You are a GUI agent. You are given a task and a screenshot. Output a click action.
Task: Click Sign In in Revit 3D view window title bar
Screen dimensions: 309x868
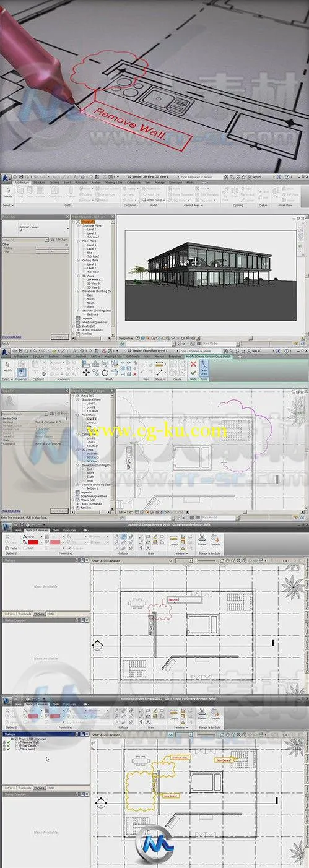(254, 178)
